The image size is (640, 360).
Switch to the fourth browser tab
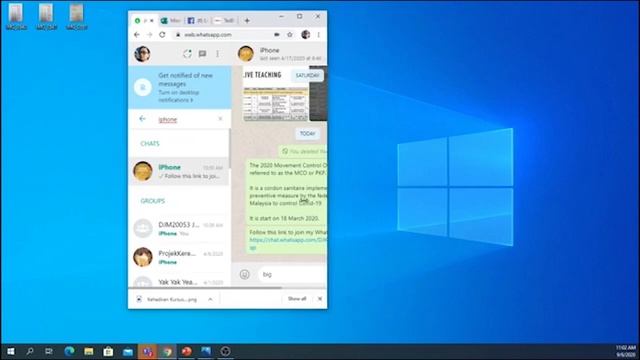[224, 20]
